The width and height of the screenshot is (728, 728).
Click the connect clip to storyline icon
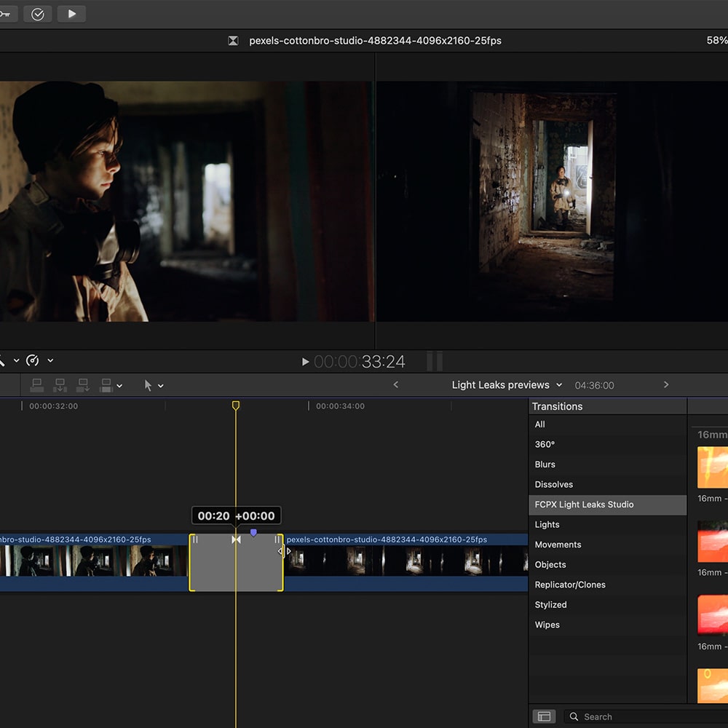pos(37,385)
